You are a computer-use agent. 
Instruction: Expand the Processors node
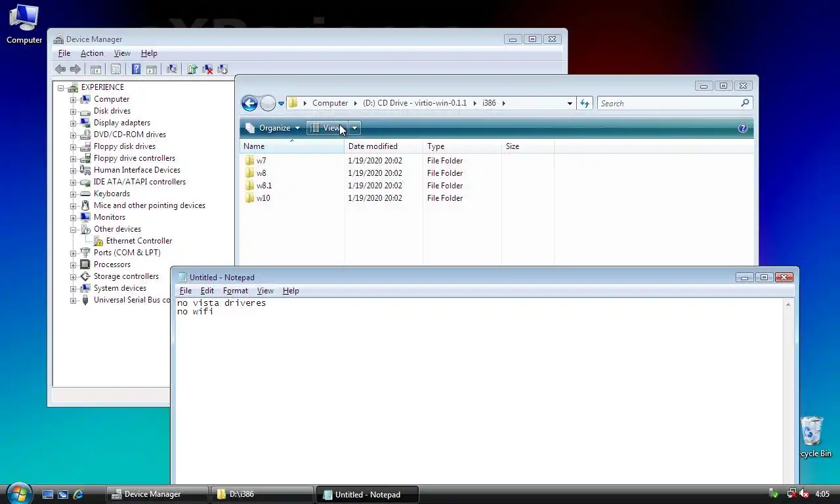tap(73, 264)
